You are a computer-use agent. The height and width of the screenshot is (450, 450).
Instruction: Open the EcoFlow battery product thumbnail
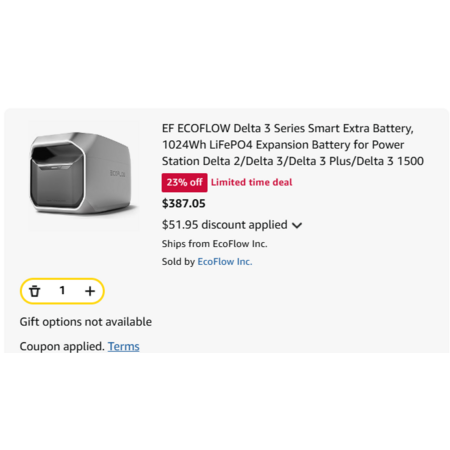(84, 176)
